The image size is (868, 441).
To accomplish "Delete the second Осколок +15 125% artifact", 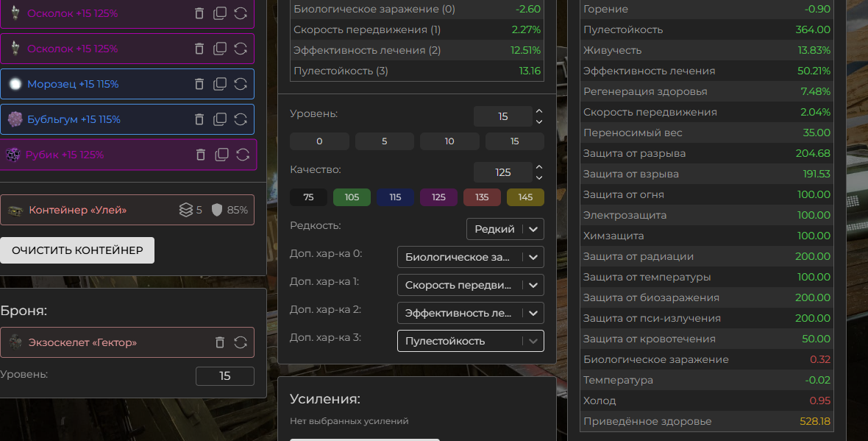I will [199, 49].
